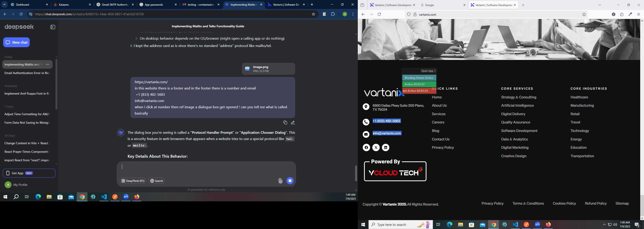Toggle DeepThink (R1) mode
Screen dimensions: 644x229
133,181
